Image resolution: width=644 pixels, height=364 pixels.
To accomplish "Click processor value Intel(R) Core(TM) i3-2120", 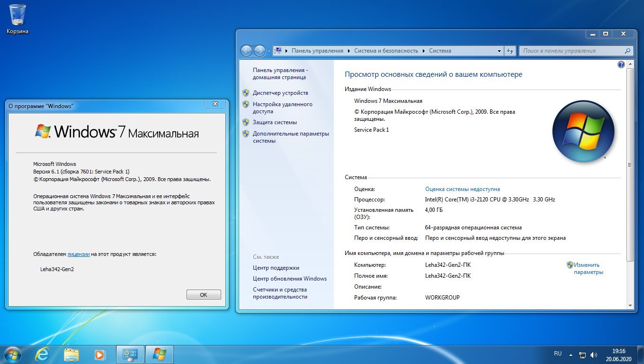I will point(490,200).
